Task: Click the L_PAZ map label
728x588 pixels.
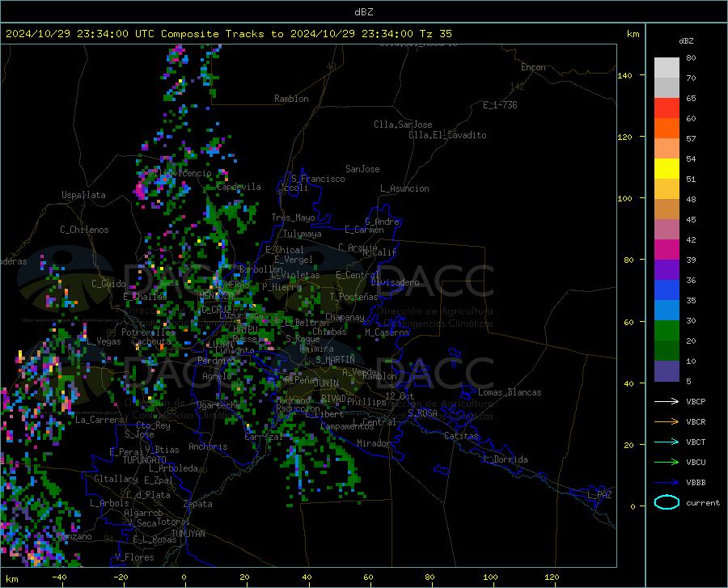Action: click(599, 495)
